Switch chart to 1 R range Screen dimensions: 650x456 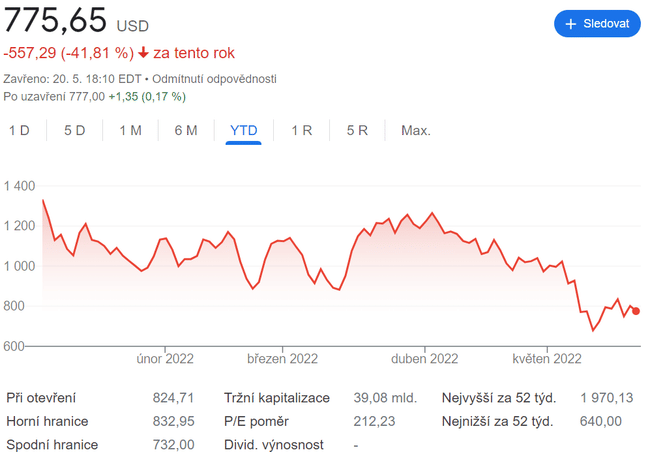[x=302, y=131]
